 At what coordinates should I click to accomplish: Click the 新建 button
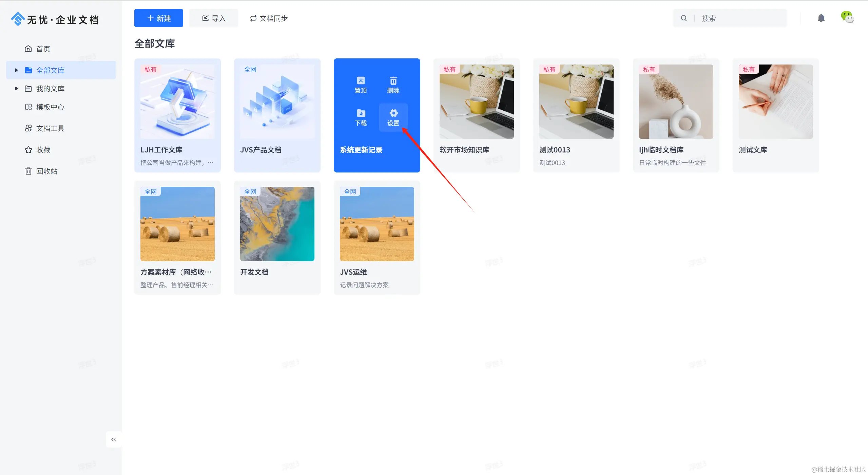point(158,18)
